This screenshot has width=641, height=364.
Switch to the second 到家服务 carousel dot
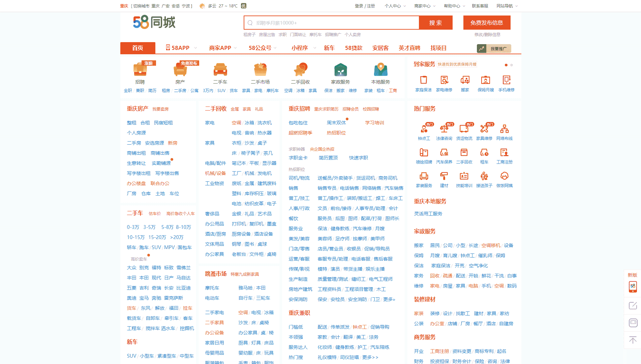point(512,65)
